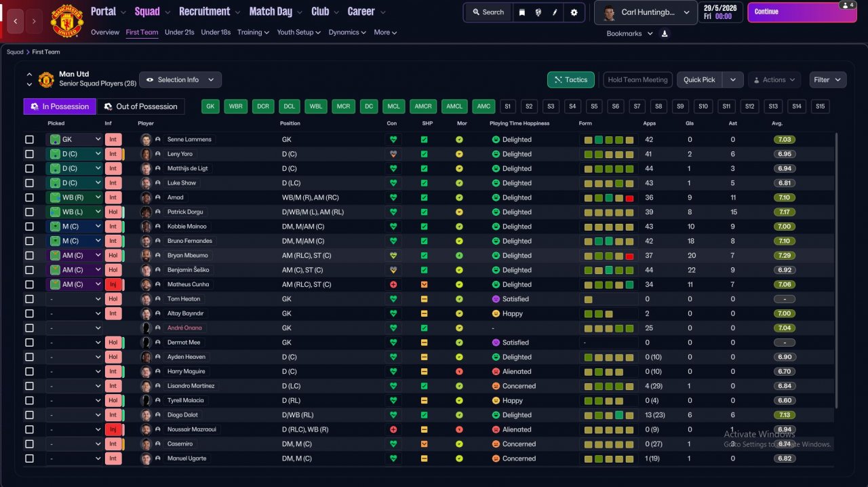Tick checkbox for Senne Lammens
The width and height of the screenshot is (868, 487).
pos(29,140)
